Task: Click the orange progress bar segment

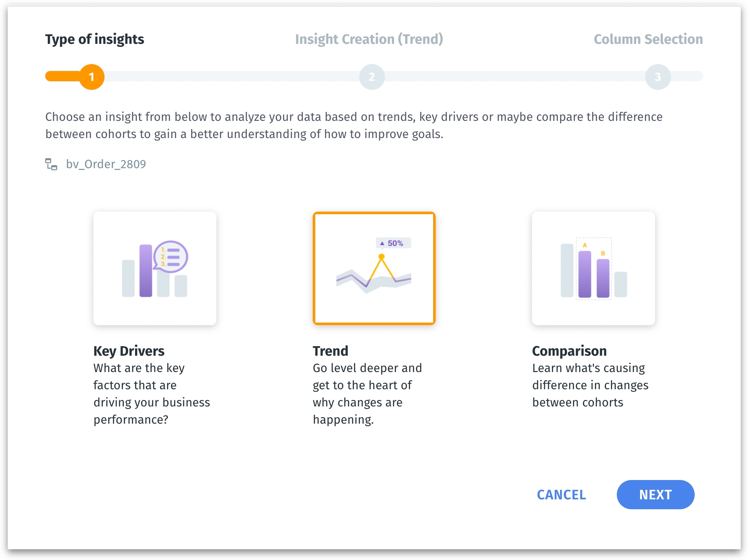Action: click(62, 77)
